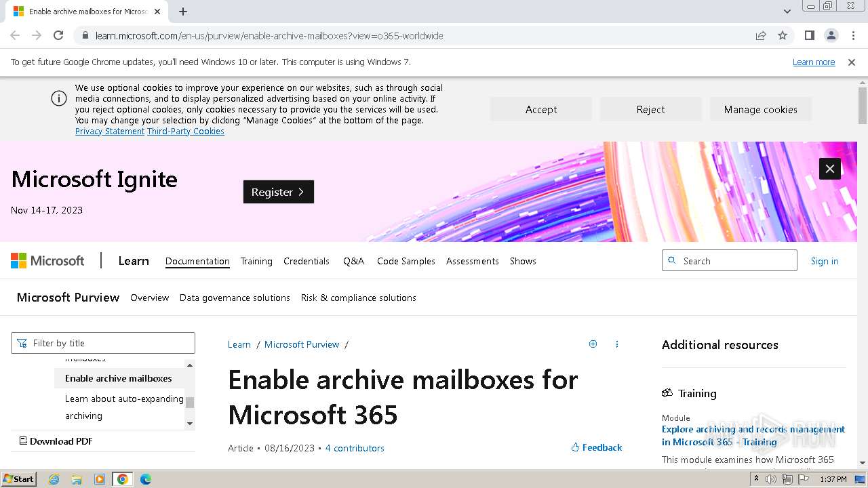Click the table of contents scroll-up arrow

[190, 365]
